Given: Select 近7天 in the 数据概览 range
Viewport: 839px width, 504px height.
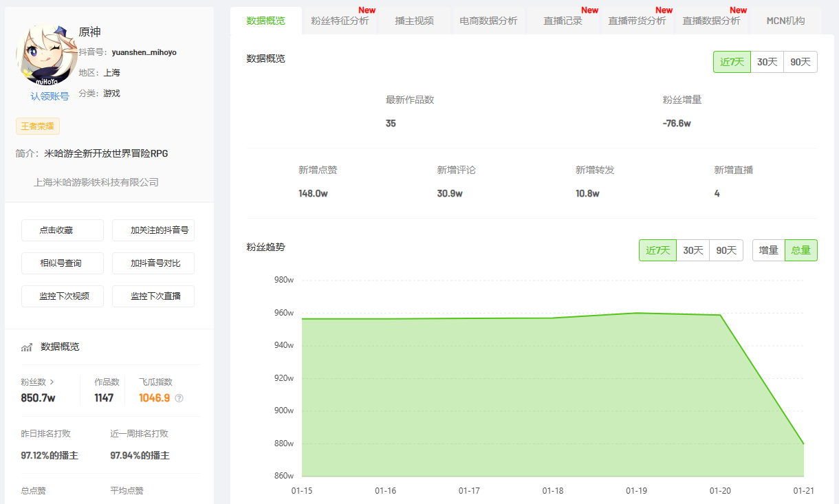Looking at the screenshot, I should pyautogui.click(x=732, y=62).
